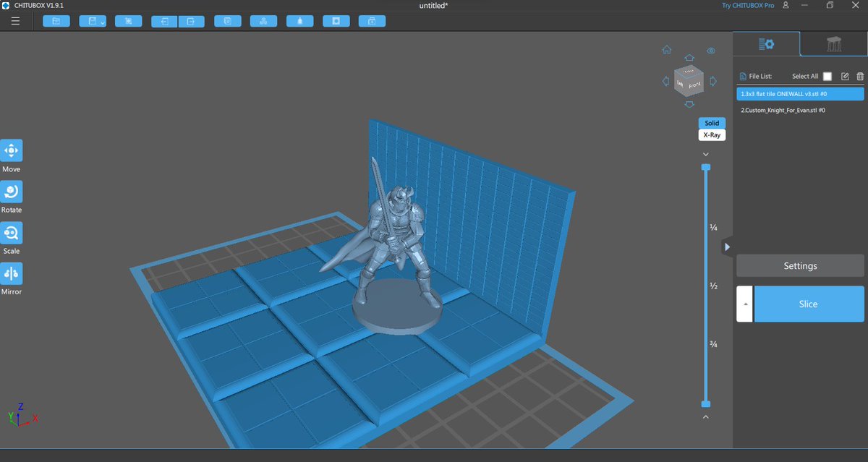
Task: Click the up arrow above the view cube
Action: tap(689, 58)
